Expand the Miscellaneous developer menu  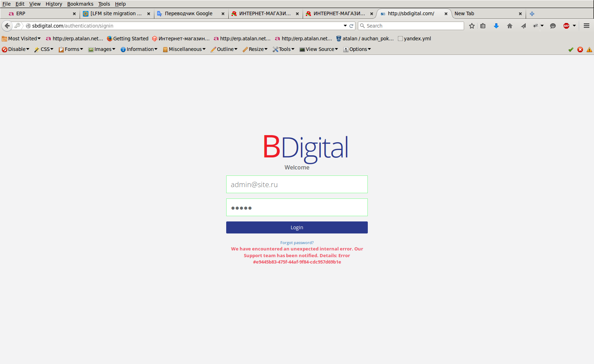184,49
